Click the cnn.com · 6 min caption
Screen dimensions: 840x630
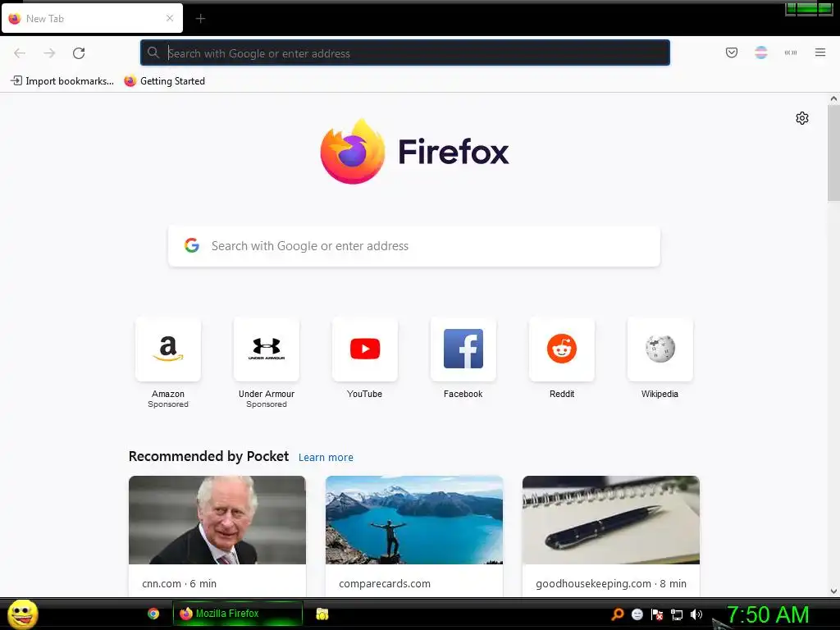[179, 583]
